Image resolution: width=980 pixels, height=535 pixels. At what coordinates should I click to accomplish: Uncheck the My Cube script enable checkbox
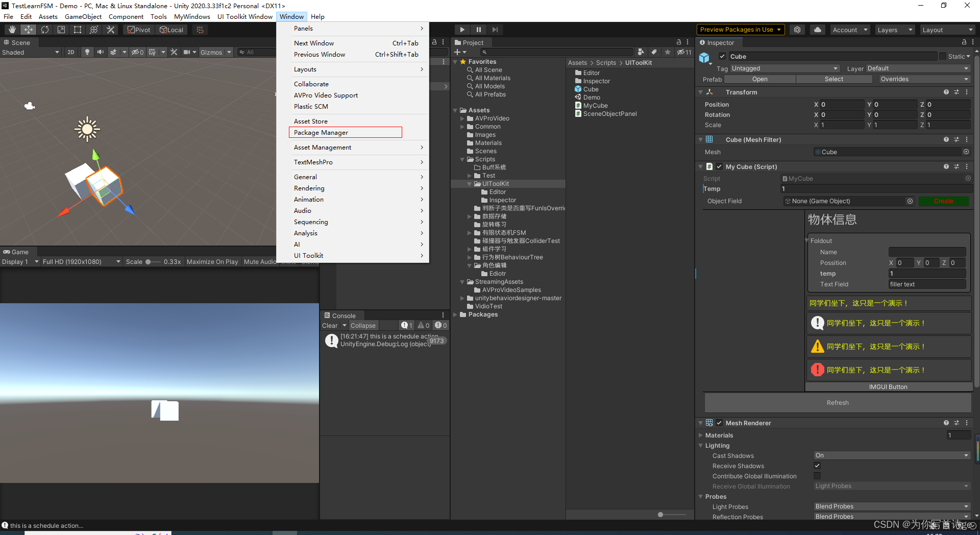click(x=719, y=166)
